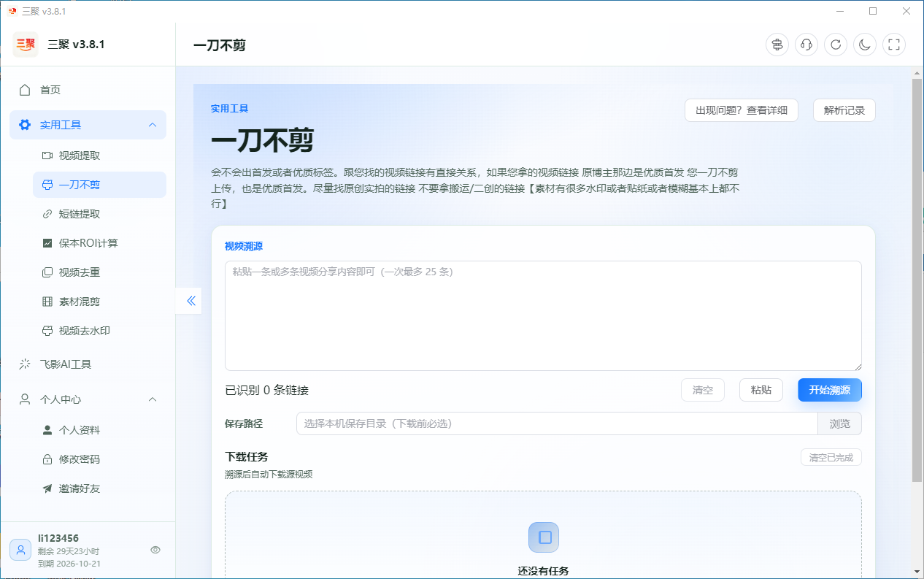
Task: Click the user avatar for li123456
Action: pos(20,550)
